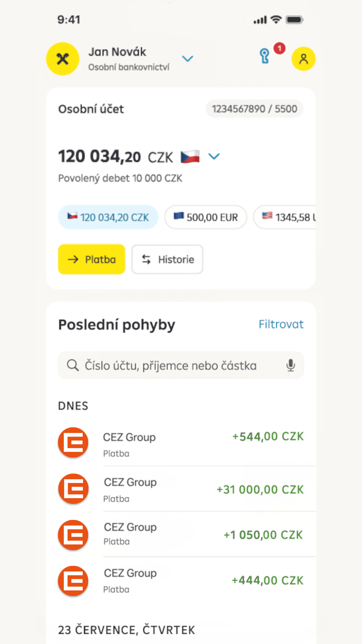Copy account number 1234567890 / 5500 badge
The height and width of the screenshot is (644, 362).
254,109
